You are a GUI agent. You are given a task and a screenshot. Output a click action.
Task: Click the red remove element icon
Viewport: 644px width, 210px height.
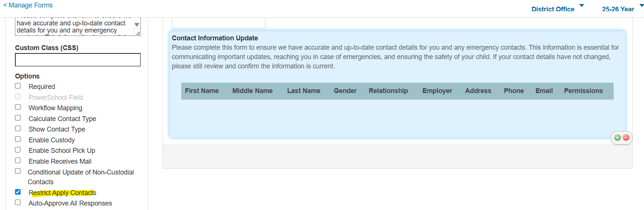(626, 138)
